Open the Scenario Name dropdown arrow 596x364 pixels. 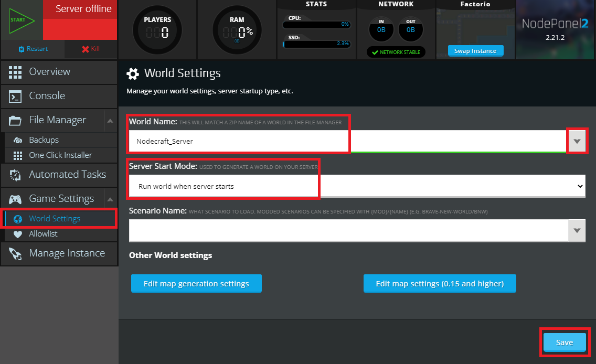coord(577,230)
